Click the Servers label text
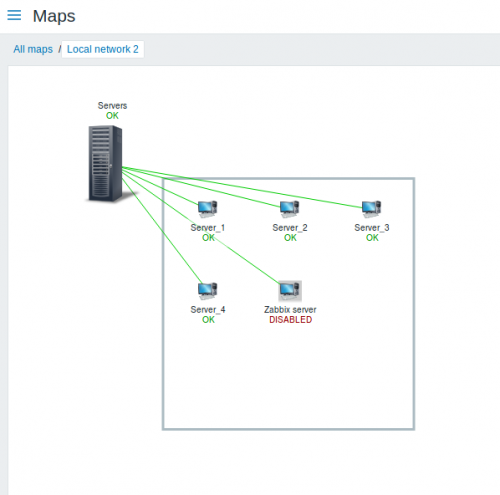 [112, 106]
